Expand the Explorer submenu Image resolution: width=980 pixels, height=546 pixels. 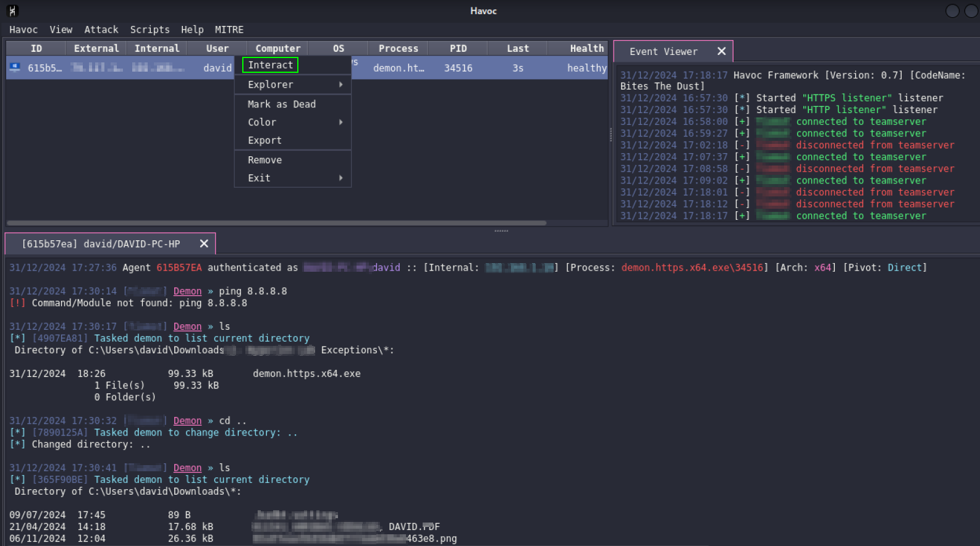coord(293,85)
